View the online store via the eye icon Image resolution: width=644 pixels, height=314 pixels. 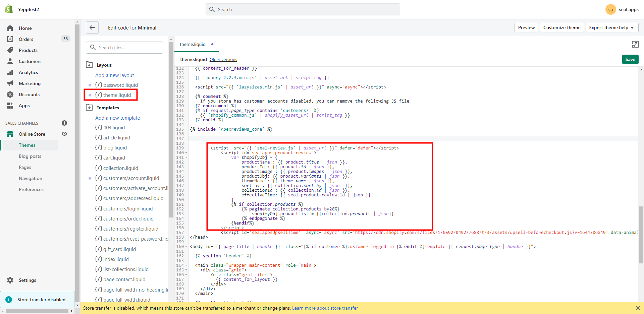click(x=64, y=134)
